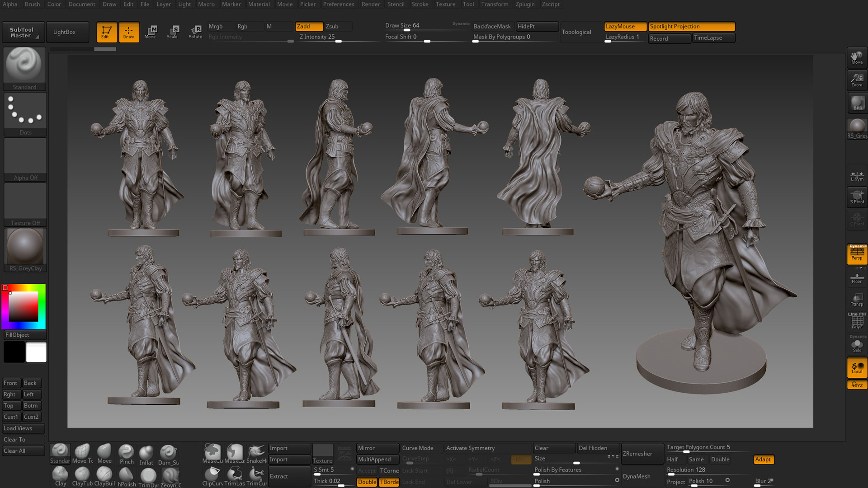Toggle the Floor grid icon

[x=857, y=278]
